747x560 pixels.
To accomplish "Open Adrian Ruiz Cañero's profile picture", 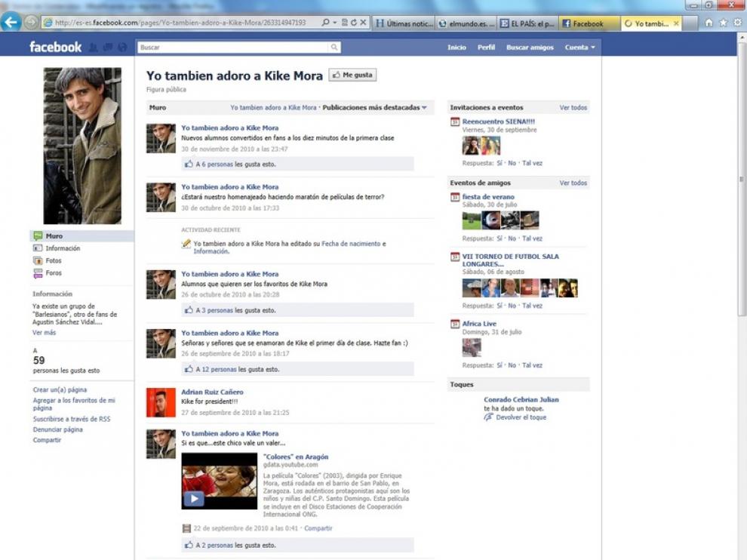I will click(161, 403).
